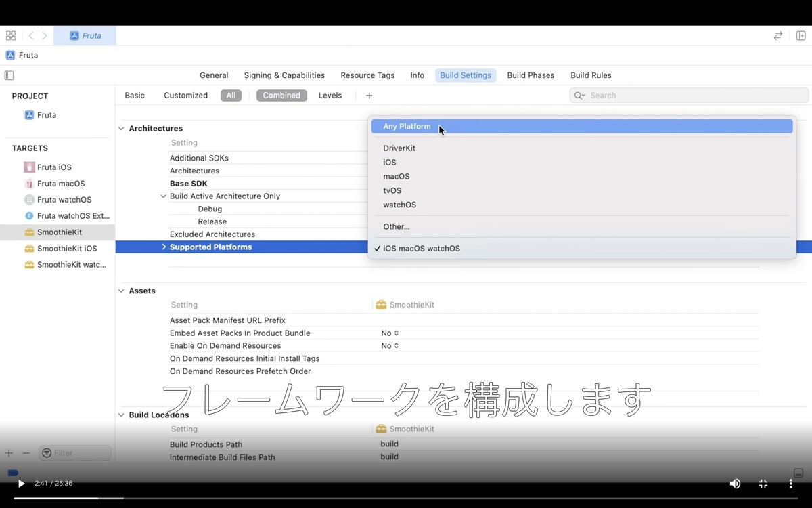812x508 pixels.
Task: Open the Resource Tags tab
Action: pyautogui.click(x=367, y=75)
